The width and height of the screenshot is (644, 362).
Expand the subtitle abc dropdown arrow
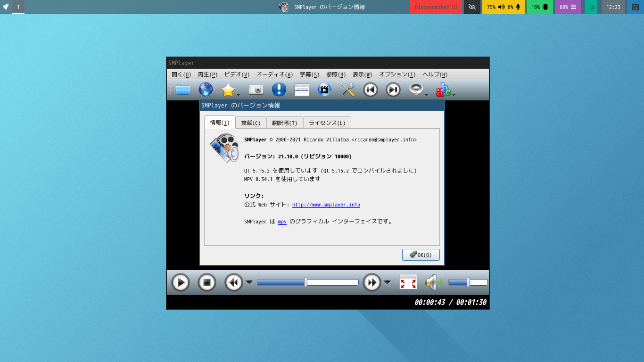tap(454, 95)
